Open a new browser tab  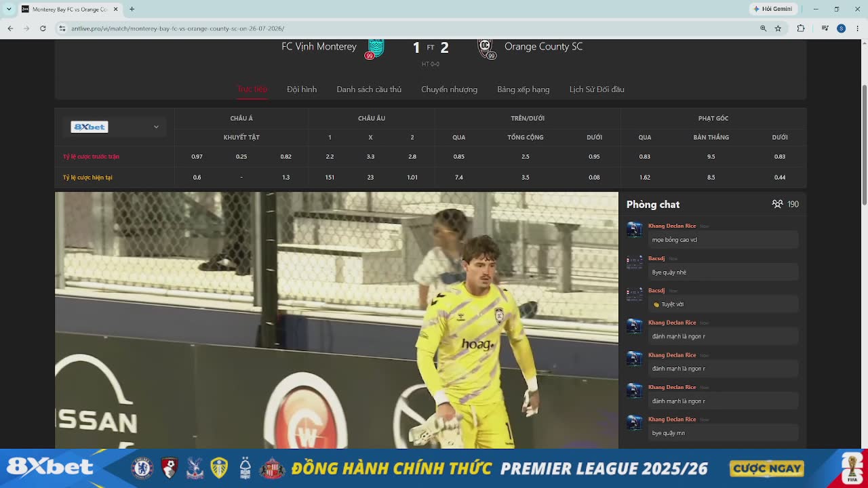tap(132, 9)
